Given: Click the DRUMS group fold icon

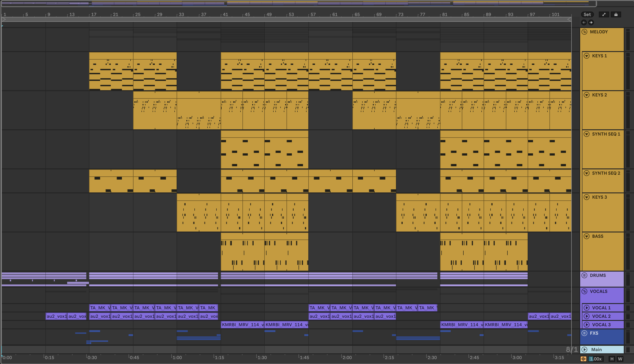Looking at the screenshot, I should click(584, 275).
